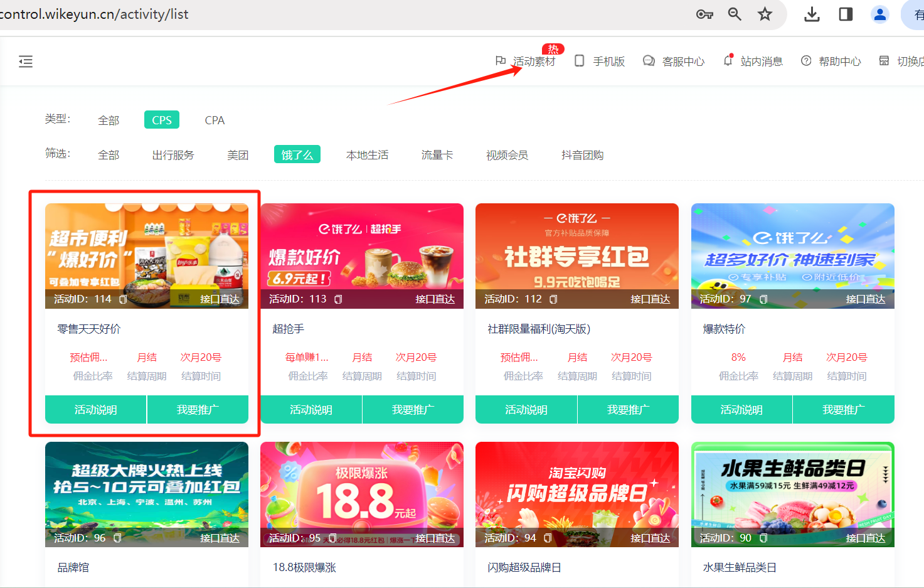Viewport: 924px width, 588px height.
Task: Filter activities by 饿了么
Action: tap(297, 154)
